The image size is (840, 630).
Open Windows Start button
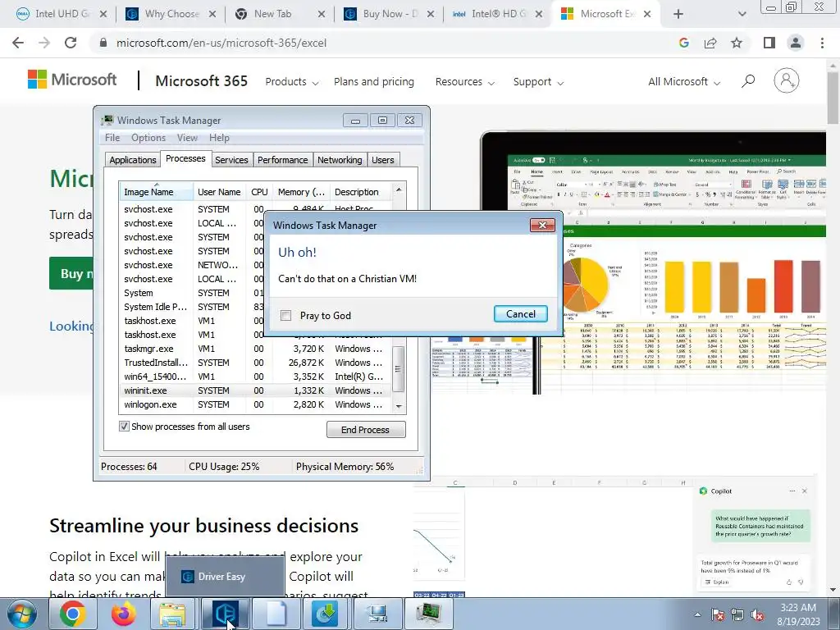tap(21, 614)
